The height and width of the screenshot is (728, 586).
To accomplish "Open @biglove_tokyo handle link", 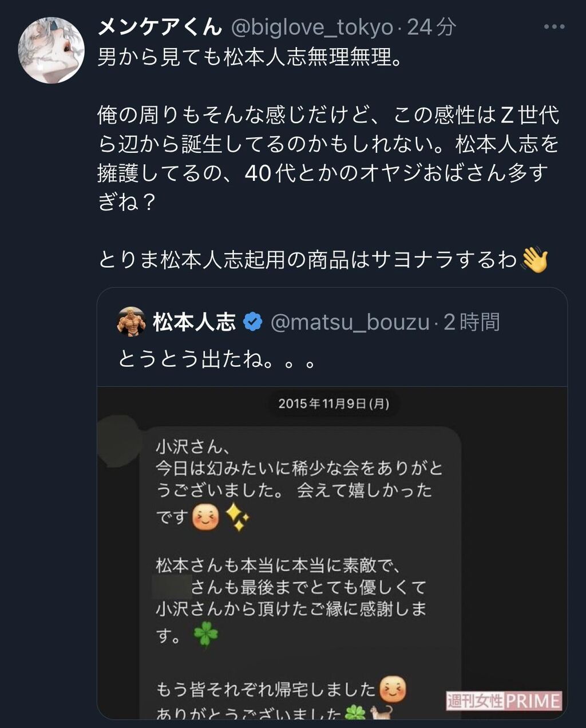I will click(x=312, y=27).
